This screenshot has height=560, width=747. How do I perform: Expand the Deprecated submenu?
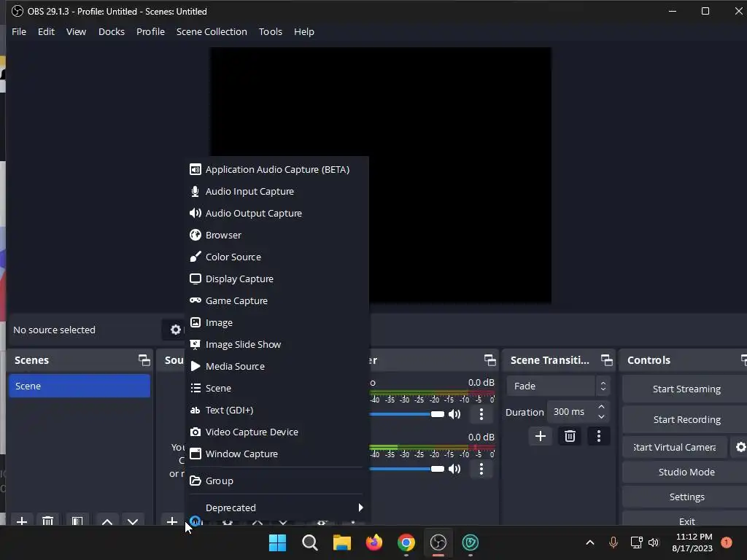pyautogui.click(x=276, y=508)
